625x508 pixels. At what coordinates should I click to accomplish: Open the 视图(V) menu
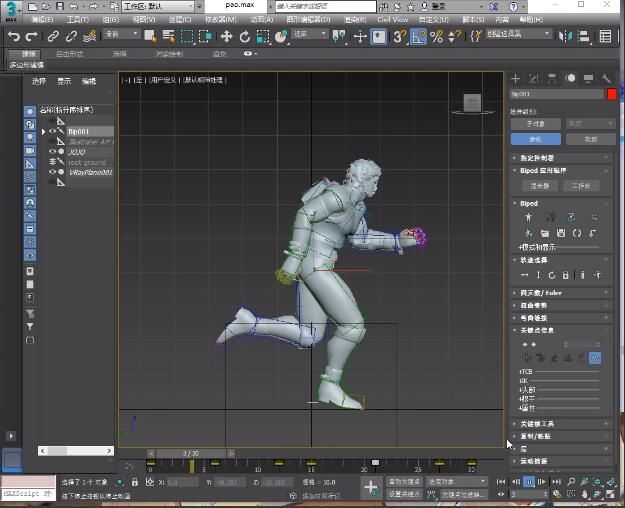tap(143, 20)
